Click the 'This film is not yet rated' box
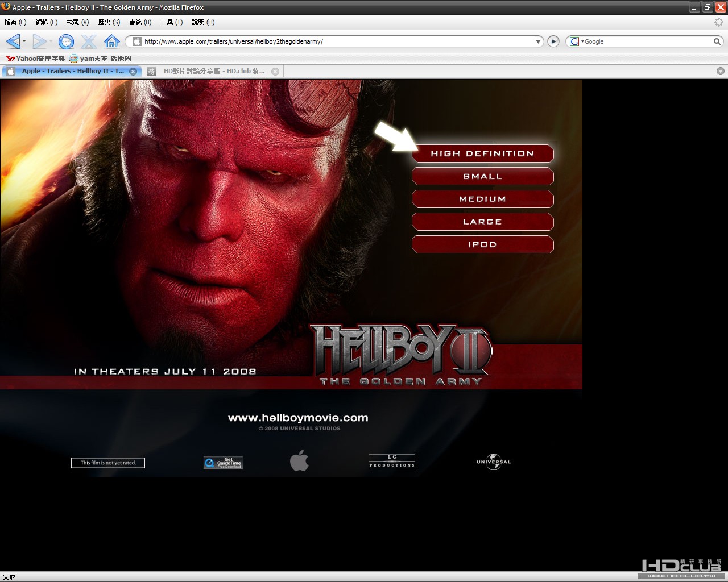The image size is (728, 582). [108, 463]
